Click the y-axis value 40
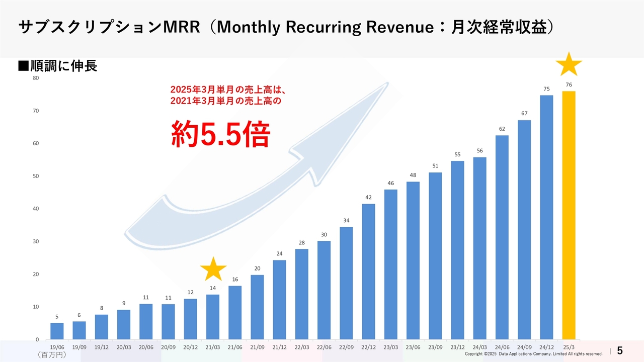Viewport: 644px width, 362px height. tap(35, 209)
